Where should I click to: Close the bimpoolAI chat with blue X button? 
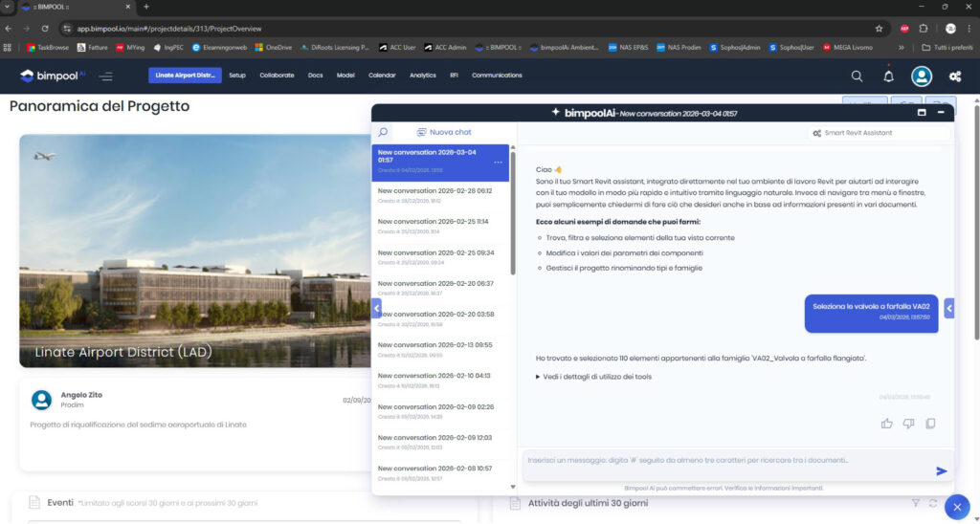957,507
